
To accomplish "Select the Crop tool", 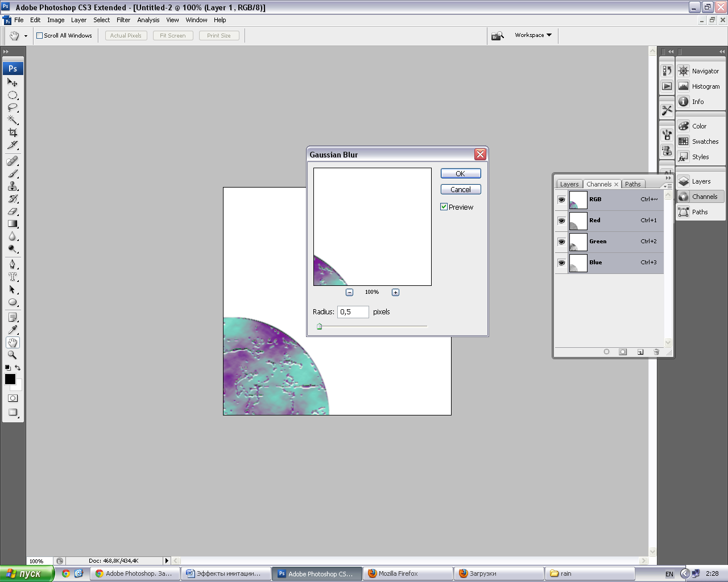I will tap(13, 132).
